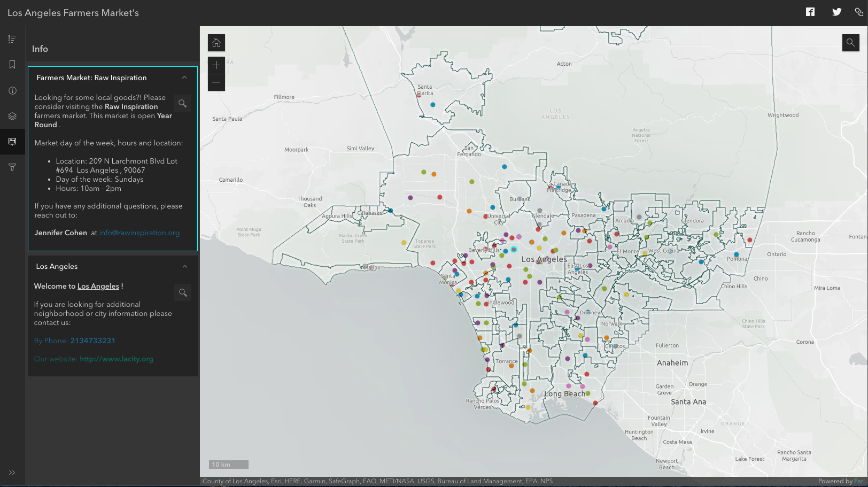Click the Fullerton map label

pyautogui.click(x=668, y=346)
